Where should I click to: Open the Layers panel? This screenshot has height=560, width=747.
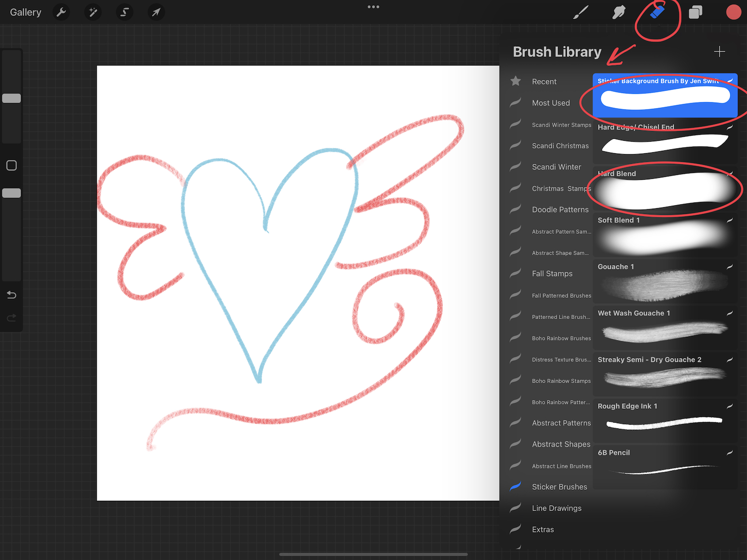(x=695, y=12)
